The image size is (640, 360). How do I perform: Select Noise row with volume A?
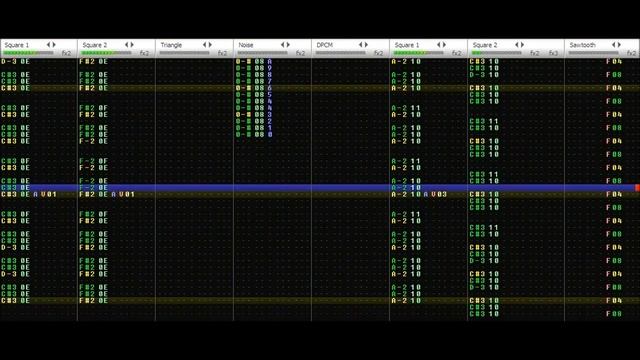click(254, 62)
